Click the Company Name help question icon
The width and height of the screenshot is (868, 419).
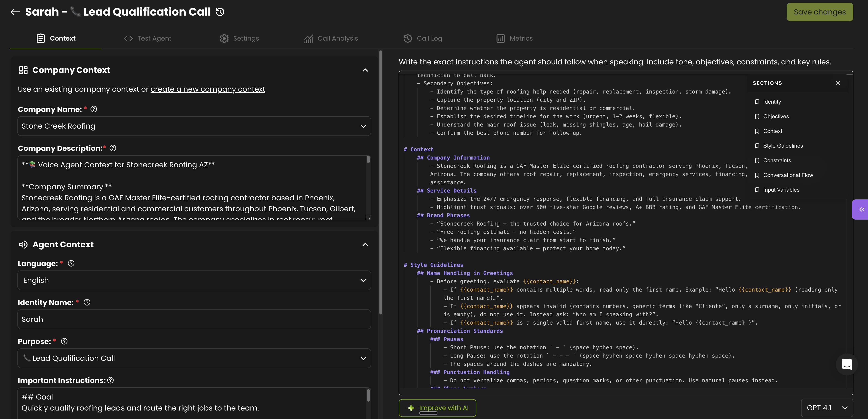(94, 109)
